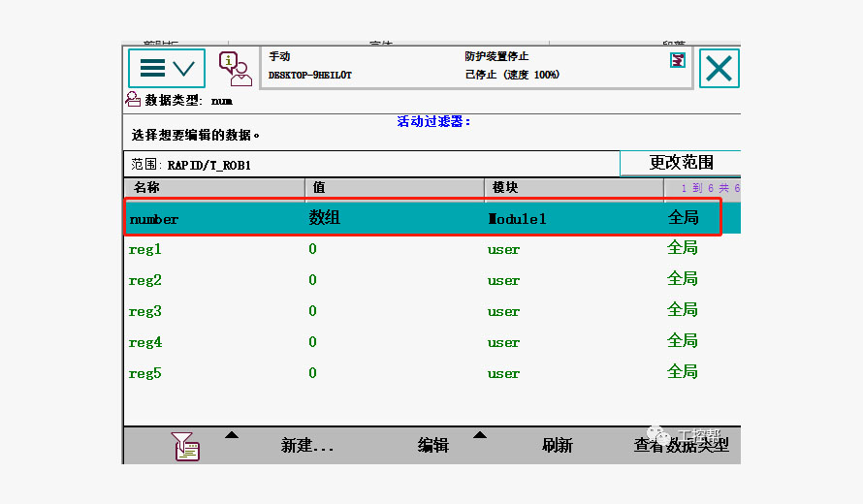Click the value 0 of reg1
Viewport: 863px width, 504px height.
[x=312, y=249]
